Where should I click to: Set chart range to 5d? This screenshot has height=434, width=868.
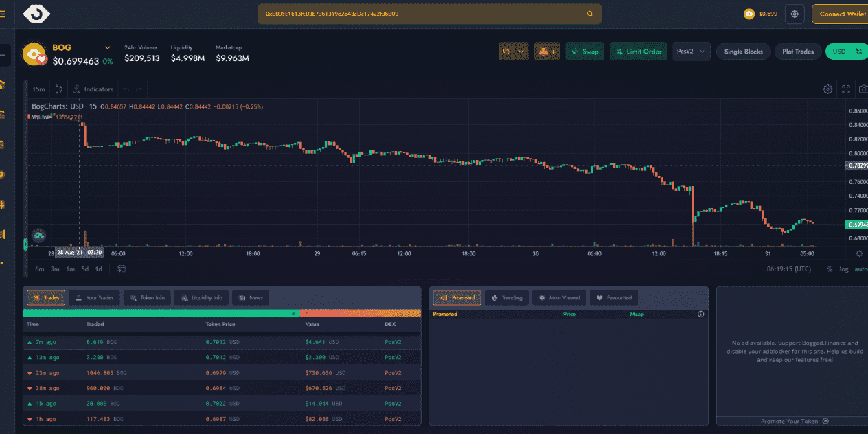(85, 269)
